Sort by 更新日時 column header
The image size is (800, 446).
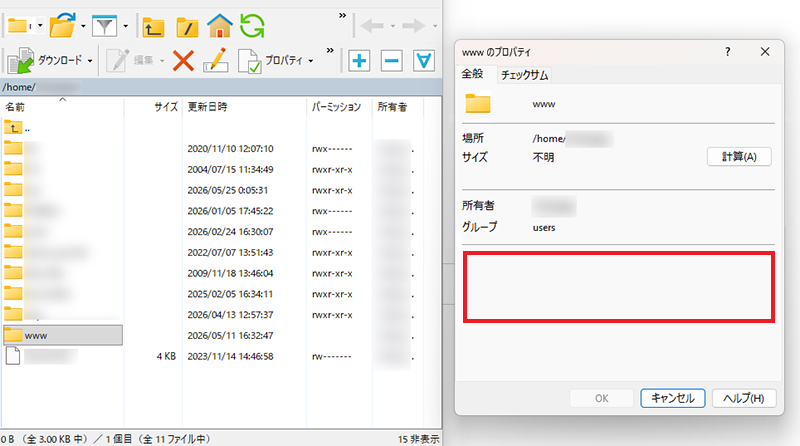(244, 107)
